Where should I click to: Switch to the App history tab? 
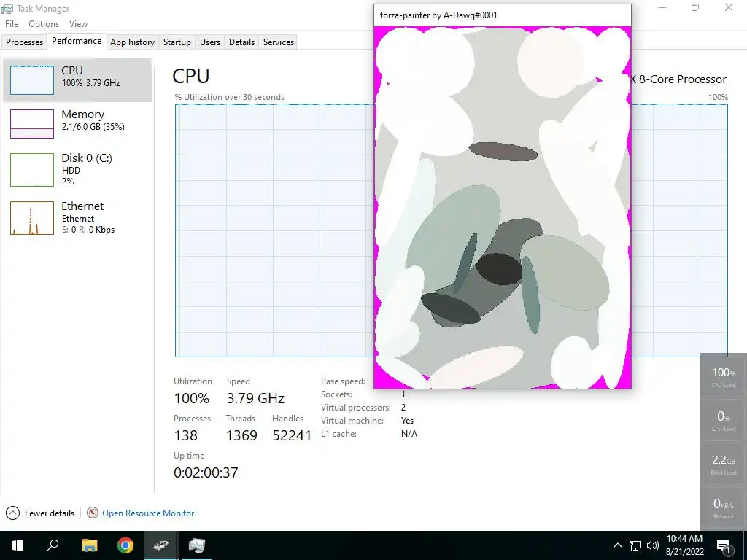coord(133,42)
